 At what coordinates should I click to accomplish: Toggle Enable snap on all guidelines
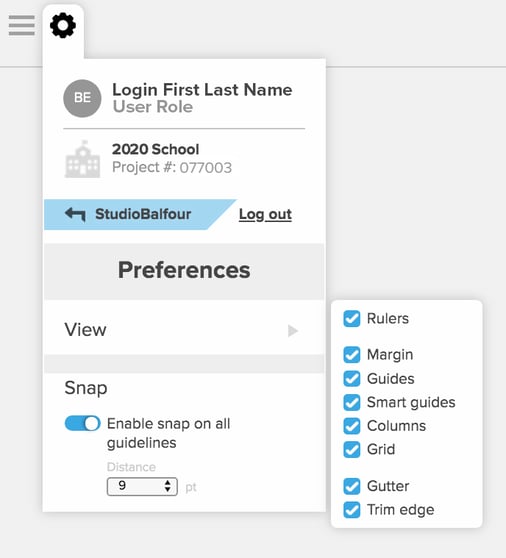(x=83, y=423)
